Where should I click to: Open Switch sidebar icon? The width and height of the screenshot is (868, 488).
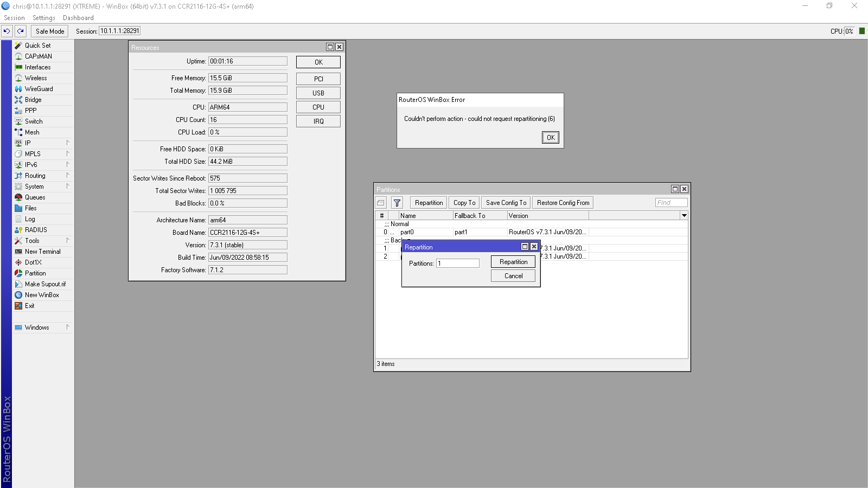(x=18, y=121)
